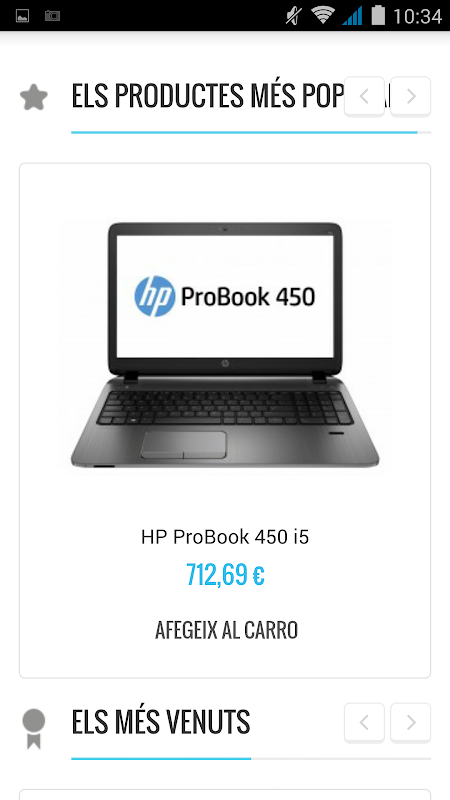Viewport: 450px width, 800px height.
Task: Open the HP ProBook 450 i5 product title
Action: click(x=225, y=537)
